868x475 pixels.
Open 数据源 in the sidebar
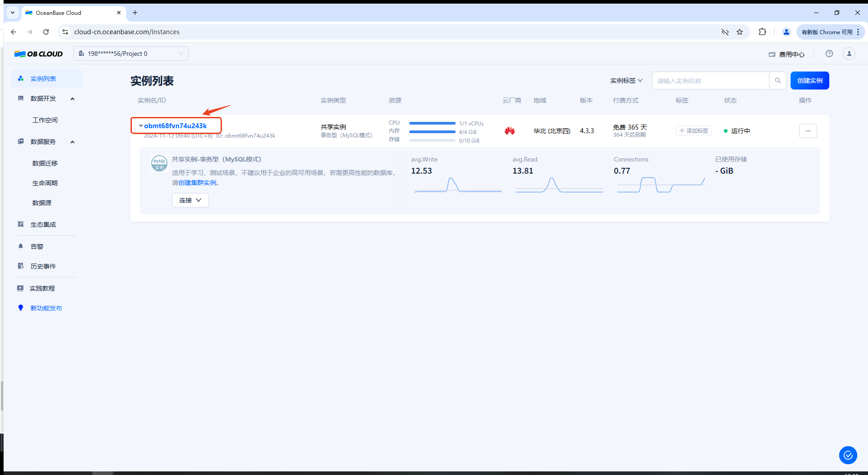42,203
